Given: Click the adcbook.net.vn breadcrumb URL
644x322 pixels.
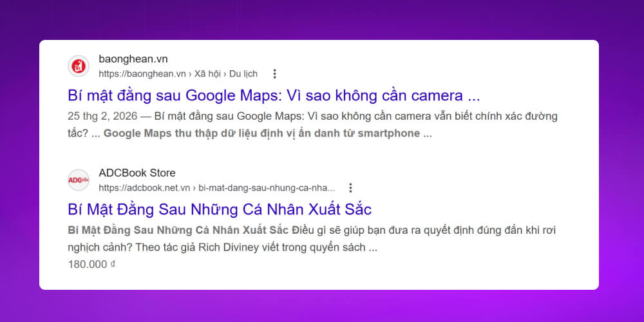Looking at the screenshot, I should tap(216, 188).
